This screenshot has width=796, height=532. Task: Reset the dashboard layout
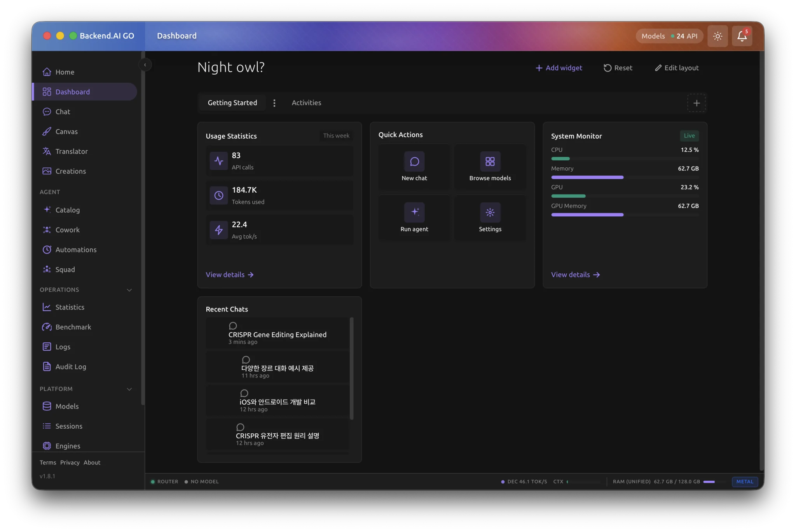pyautogui.click(x=618, y=68)
